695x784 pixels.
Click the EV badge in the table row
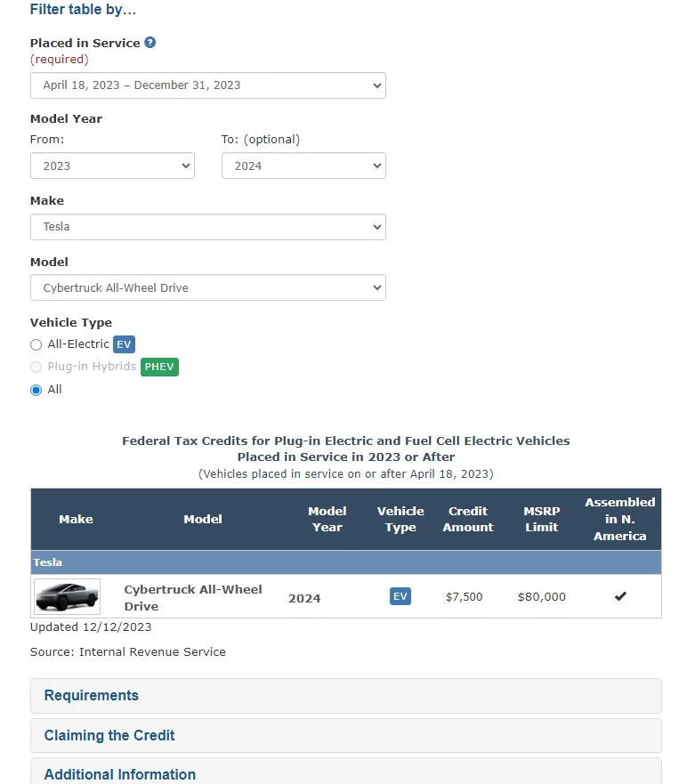coord(400,596)
